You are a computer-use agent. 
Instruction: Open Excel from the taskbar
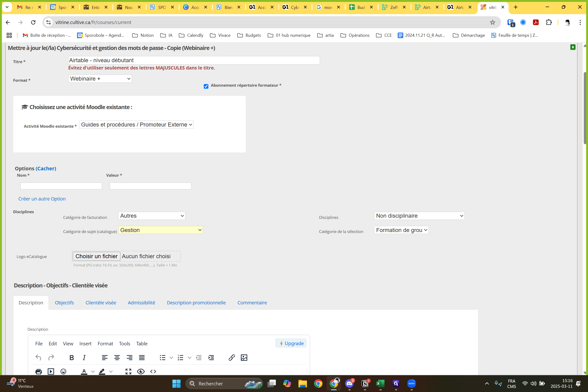[x=380, y=384]
